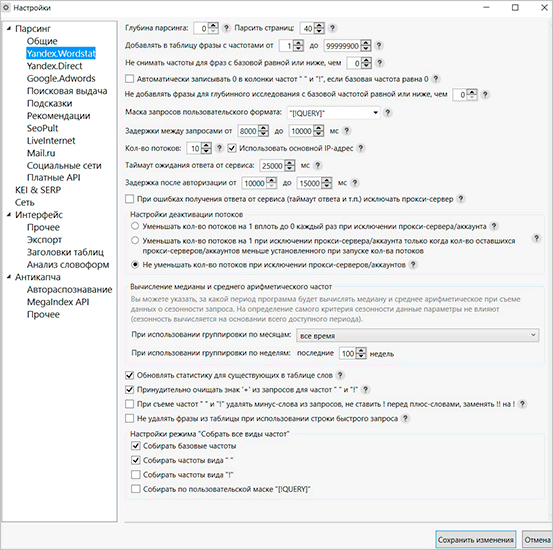Click Кол-во потоков spinner arrows

click(206, 148)
